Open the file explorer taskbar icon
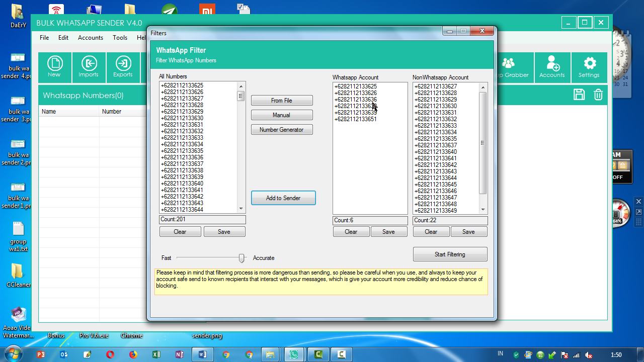This screenshot has width=644, height=362. (x=270, y=355)
